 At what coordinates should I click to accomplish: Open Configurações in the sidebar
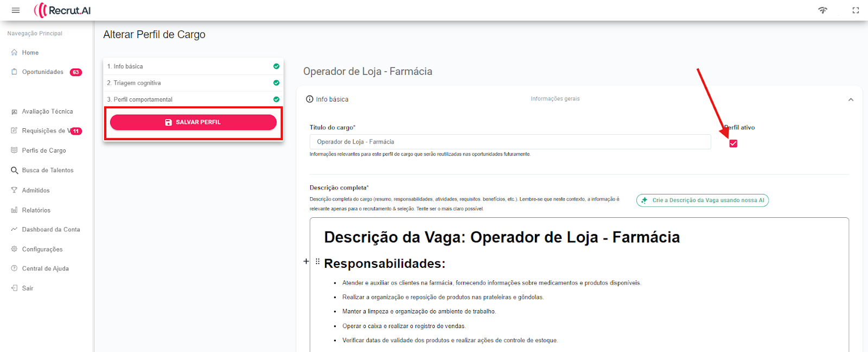pos(42,249)
